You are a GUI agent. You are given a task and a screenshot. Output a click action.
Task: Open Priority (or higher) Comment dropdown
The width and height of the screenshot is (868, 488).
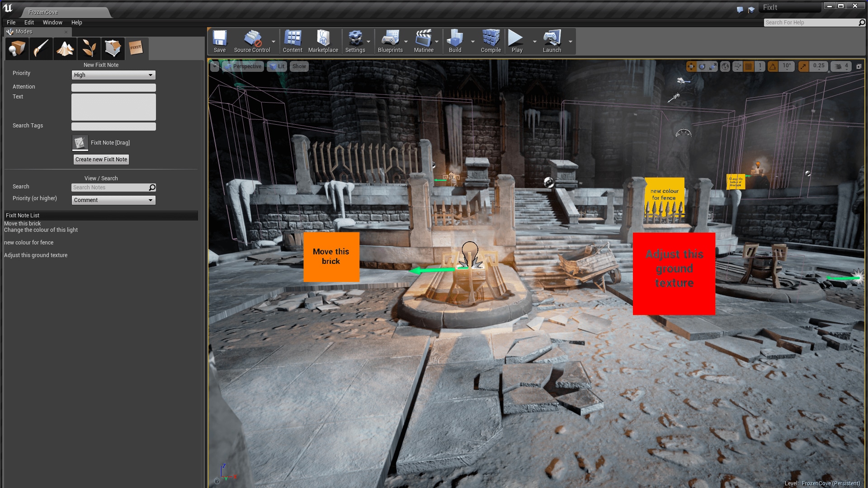(113, 200)
